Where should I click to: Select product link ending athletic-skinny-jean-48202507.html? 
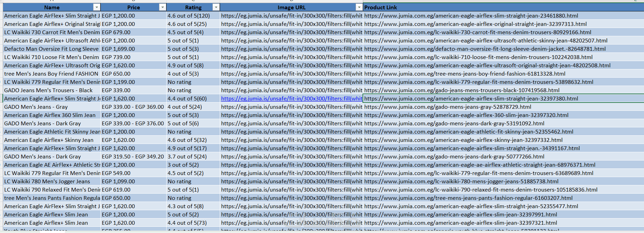click(x=503, y=40)
